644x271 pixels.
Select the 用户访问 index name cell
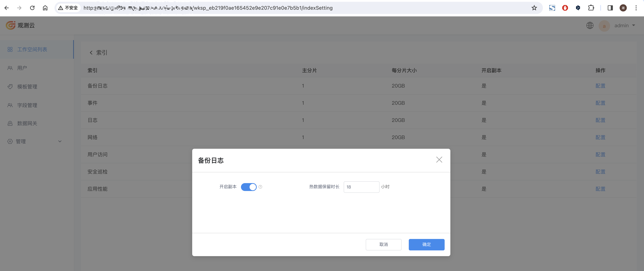point(97,155)
